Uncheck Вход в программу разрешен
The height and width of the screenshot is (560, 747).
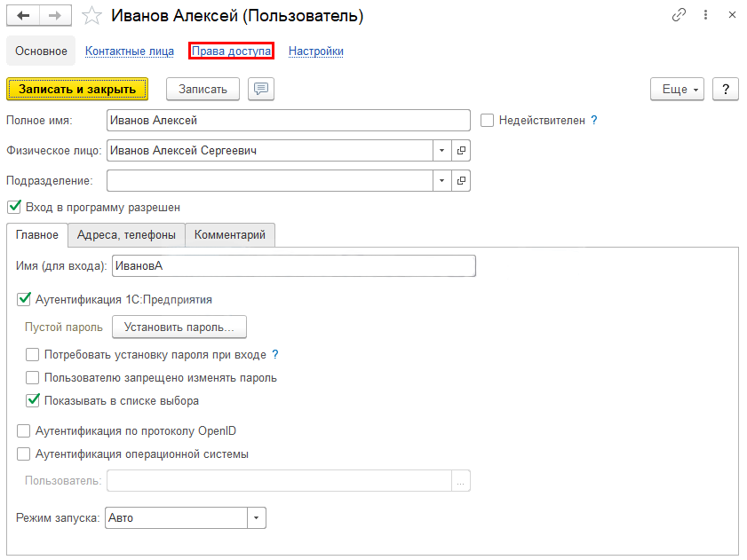tap(14, 207)
